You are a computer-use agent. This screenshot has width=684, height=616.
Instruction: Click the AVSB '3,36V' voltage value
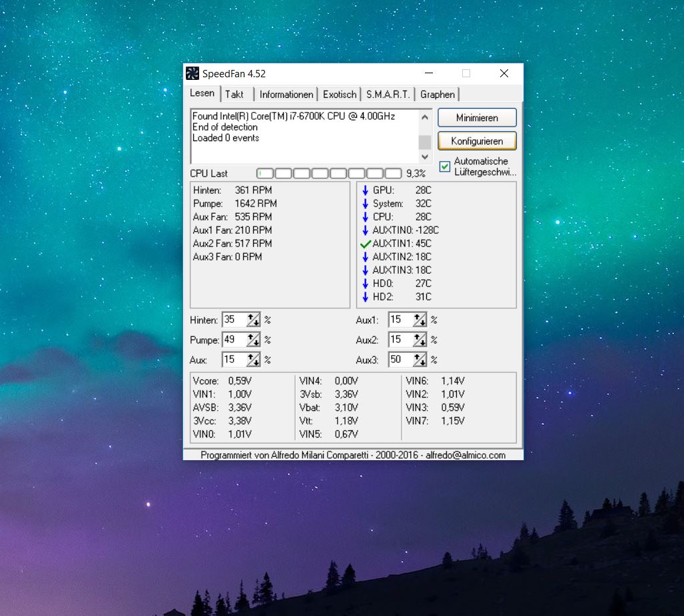(x=240, y=408)
